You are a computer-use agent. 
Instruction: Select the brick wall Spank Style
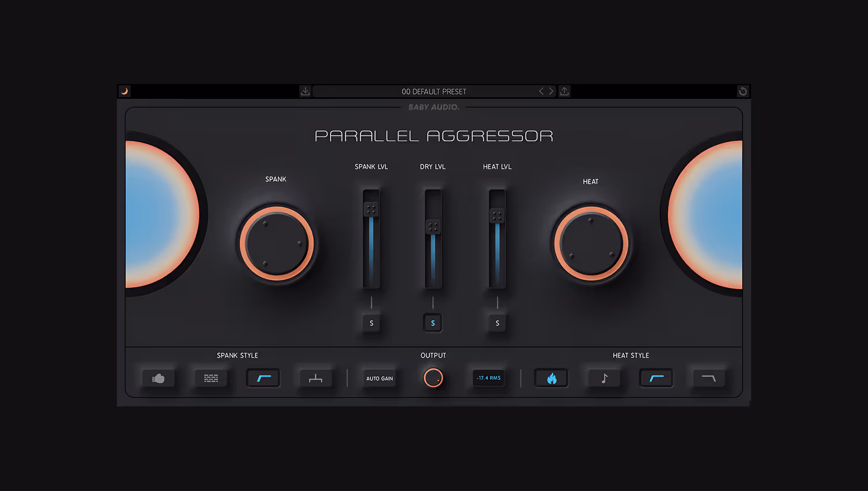point(211,379)
